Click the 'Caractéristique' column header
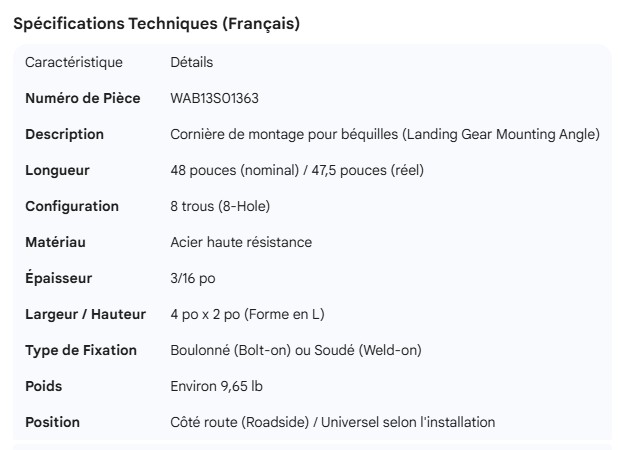The width and height of the screenshot is (623, 450). click(x=74, y=62)
